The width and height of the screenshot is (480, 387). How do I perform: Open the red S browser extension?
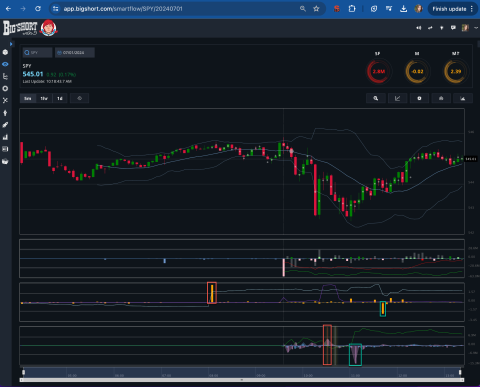pos(337,9)
